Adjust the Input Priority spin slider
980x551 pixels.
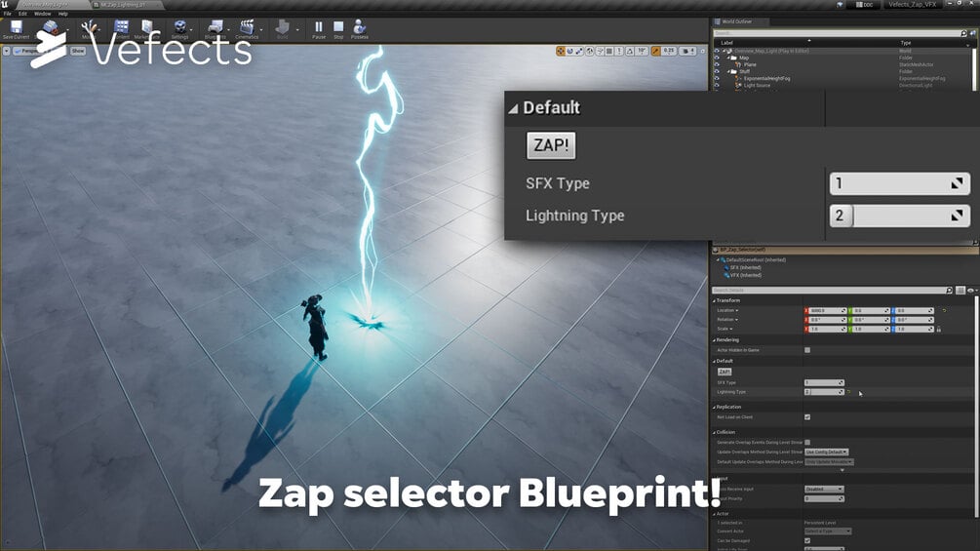click(824, 498)
